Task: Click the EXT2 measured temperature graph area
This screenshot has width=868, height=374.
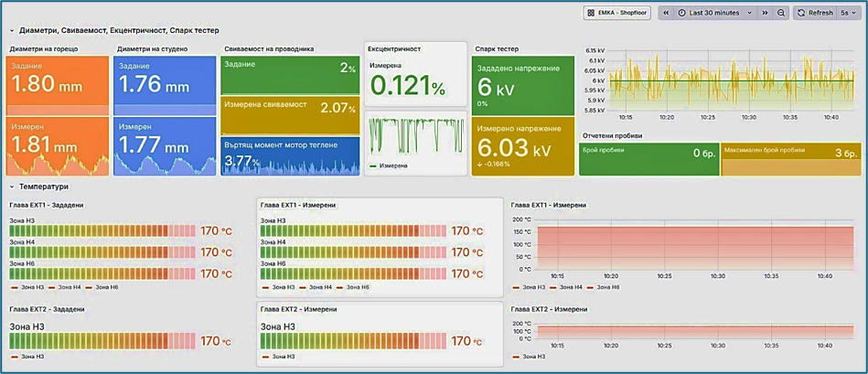Action: (x=696, y=331)
